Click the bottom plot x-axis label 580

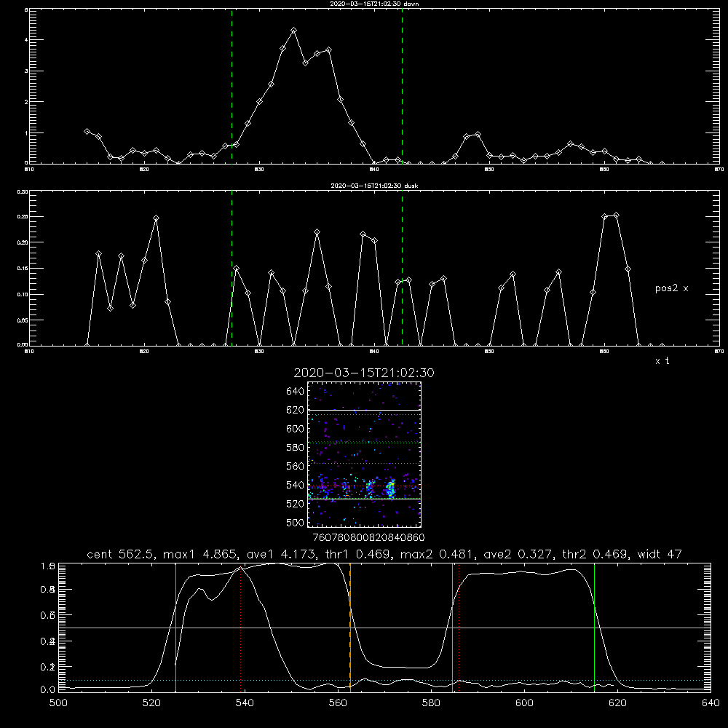point(431,703)
